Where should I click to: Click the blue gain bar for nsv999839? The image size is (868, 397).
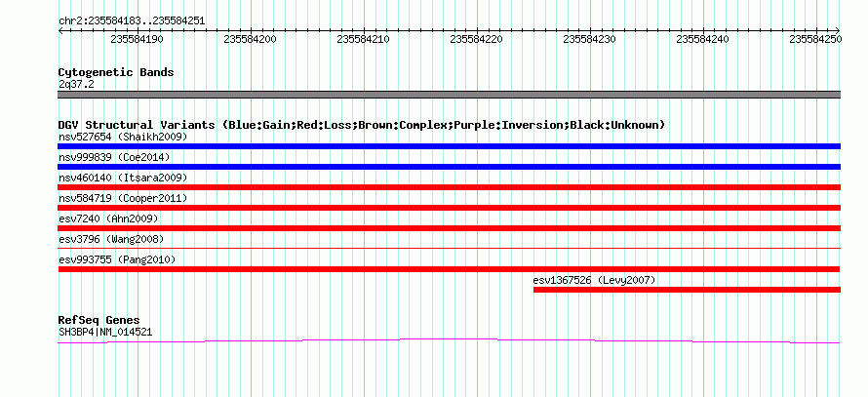(x=449, y=167)
